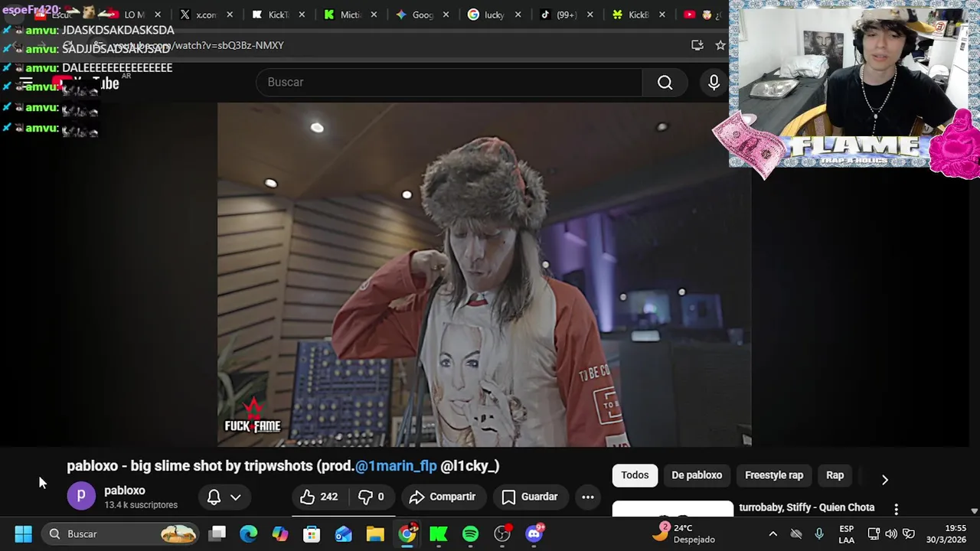Click the video player to pause

(x=484, y=275)
